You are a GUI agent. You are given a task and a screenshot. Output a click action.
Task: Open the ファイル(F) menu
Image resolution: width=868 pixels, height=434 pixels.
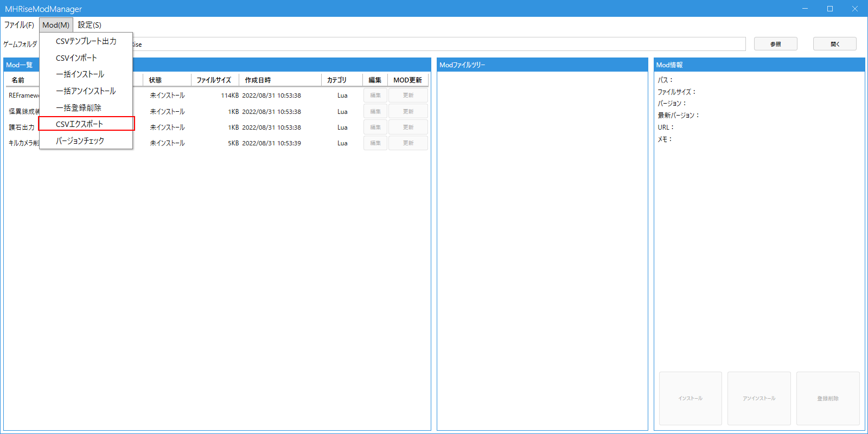pyautogui.click(x=19, y=25)
